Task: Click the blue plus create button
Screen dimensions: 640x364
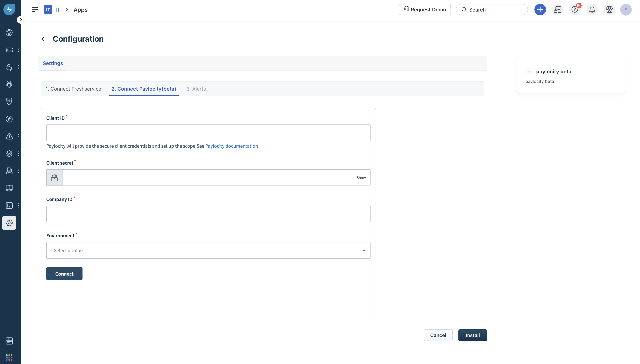Action: pos(540,10)
